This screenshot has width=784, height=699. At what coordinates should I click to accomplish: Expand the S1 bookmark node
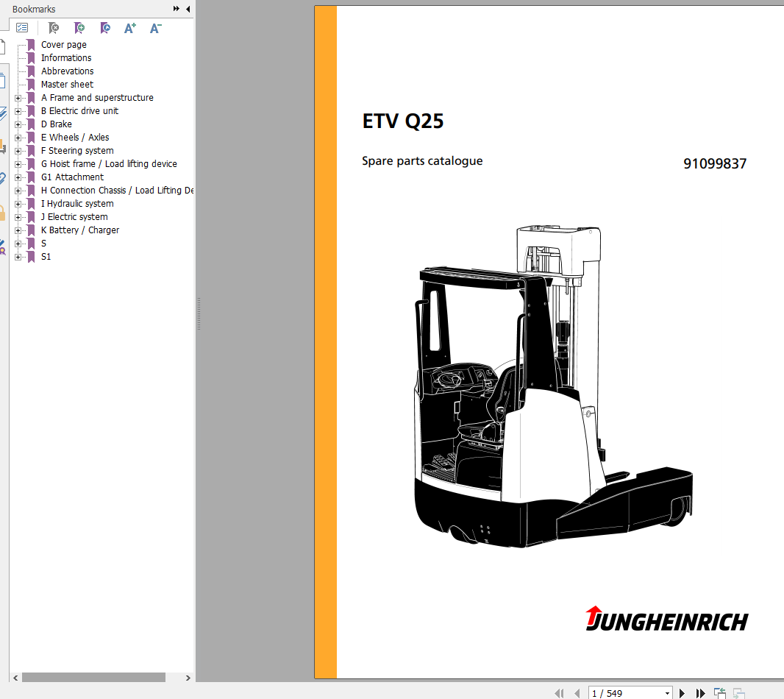tap(18, 258)
